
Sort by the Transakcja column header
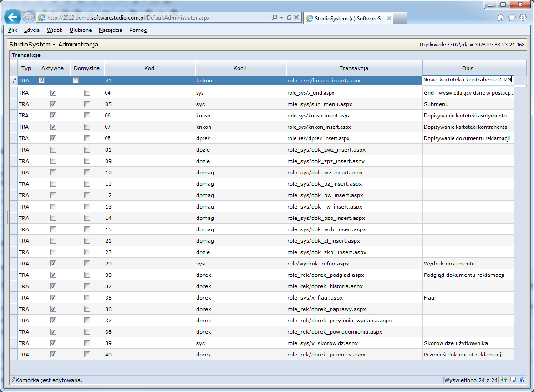click(354, 68)
